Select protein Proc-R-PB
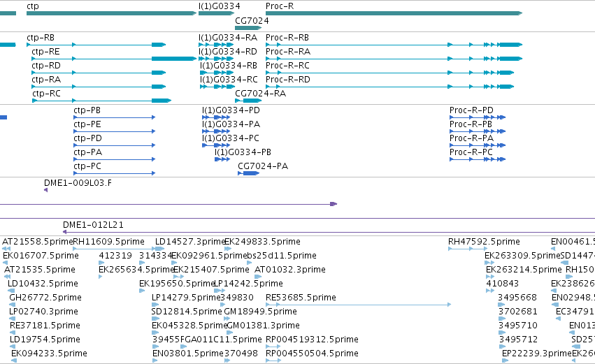This screenshot has width=595, height=364. pyautogui.click(x=471, y=124)
